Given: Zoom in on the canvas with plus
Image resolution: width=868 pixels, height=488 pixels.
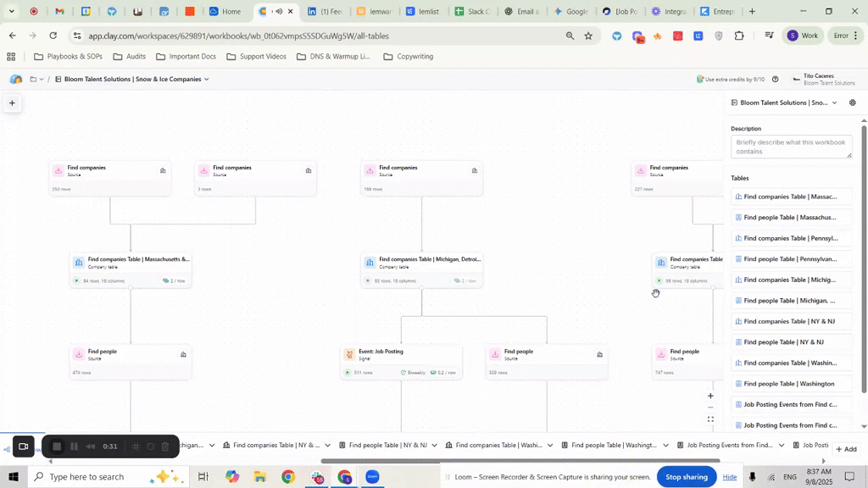Looking at the screenshot, I should coord(710,396).
